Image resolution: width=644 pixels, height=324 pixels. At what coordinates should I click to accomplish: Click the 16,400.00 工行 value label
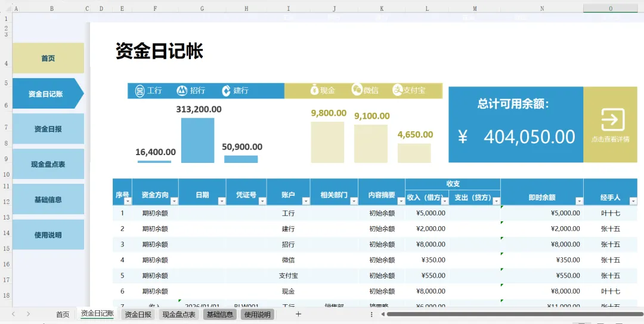click(x=156, y=152)
